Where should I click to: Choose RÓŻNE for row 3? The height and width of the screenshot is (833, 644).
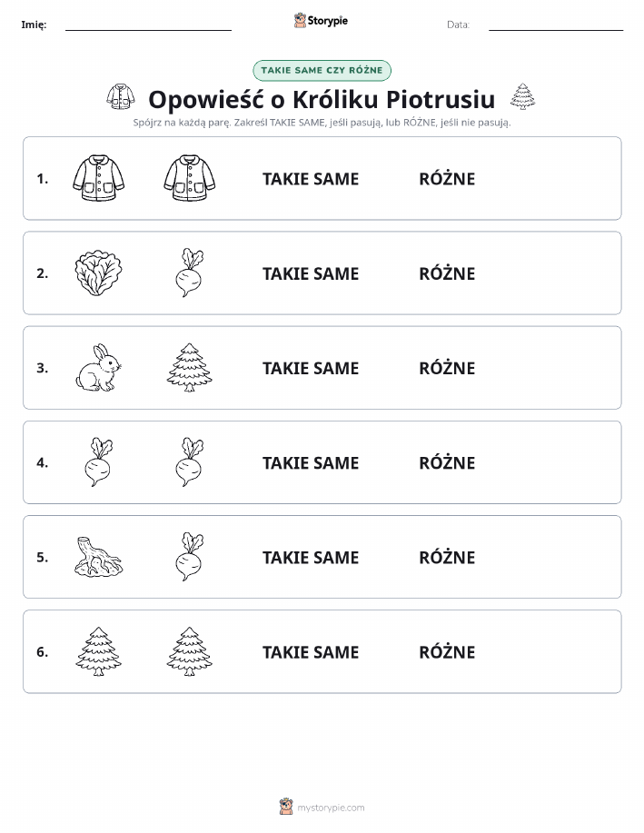(x=447, y=368)
